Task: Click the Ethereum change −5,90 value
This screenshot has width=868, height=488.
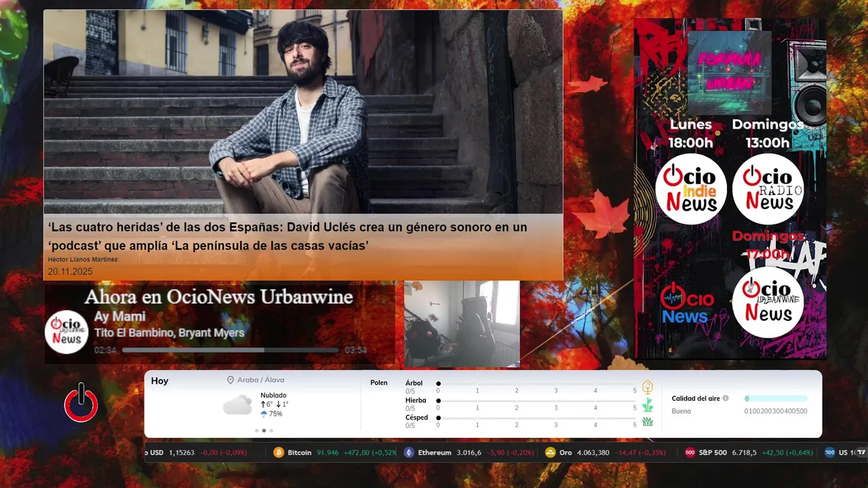Action: tap(497, 453)
